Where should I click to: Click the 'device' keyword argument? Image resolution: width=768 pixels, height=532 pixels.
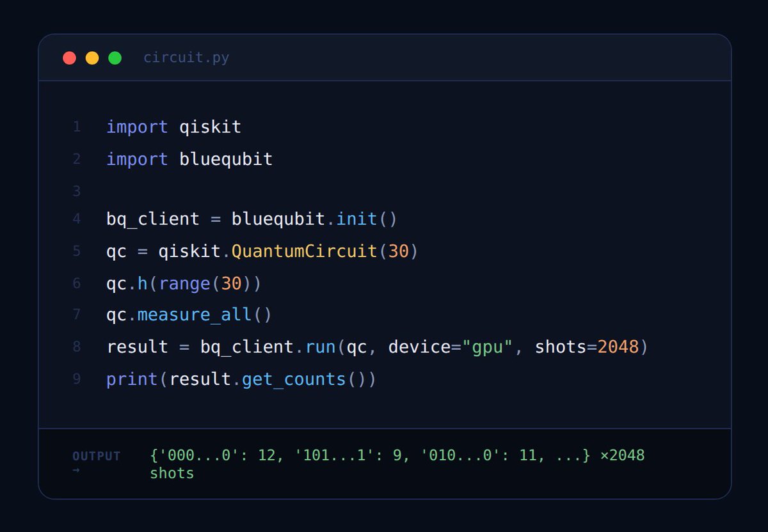420,347
